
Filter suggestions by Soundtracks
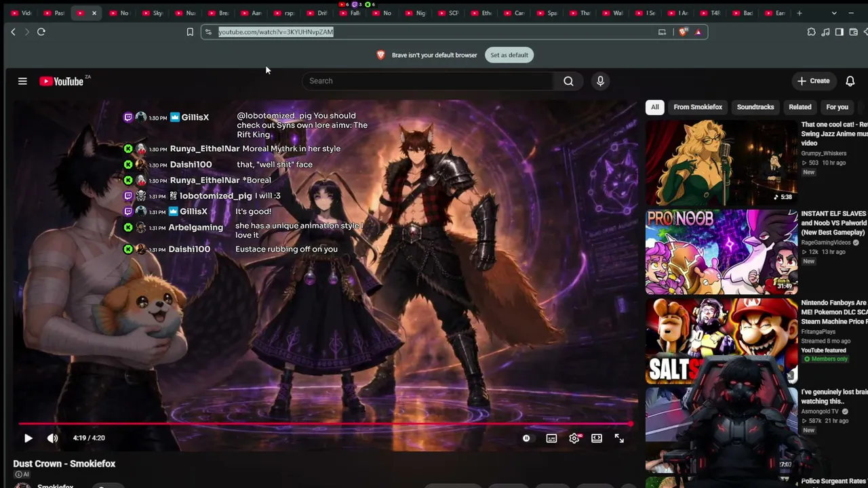pyautogui.click(x=755, y=107)
